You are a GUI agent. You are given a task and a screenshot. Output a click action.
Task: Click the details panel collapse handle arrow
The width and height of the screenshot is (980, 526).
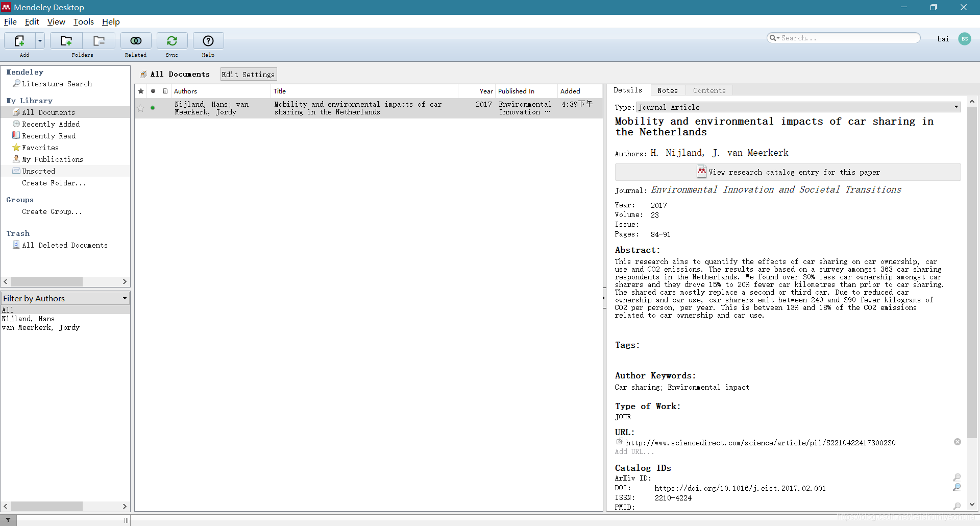604,298
